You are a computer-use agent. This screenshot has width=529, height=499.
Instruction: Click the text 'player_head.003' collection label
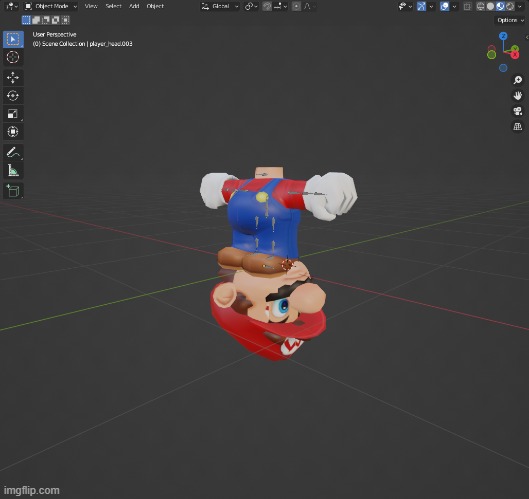(111, 44)
